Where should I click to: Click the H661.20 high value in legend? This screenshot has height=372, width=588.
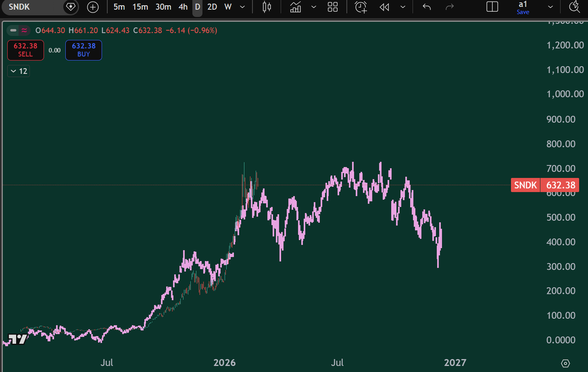click(x=84, y=30)
